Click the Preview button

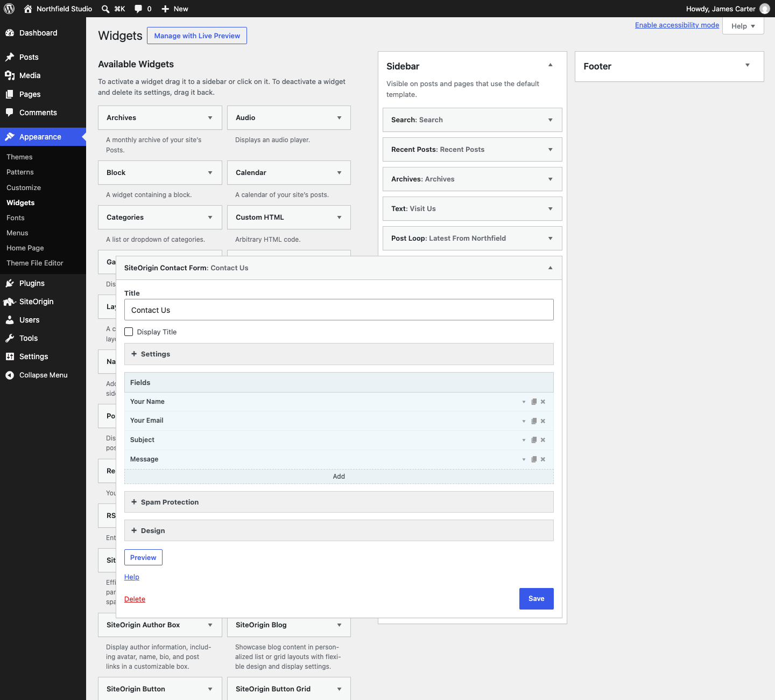tap(143, 557)
